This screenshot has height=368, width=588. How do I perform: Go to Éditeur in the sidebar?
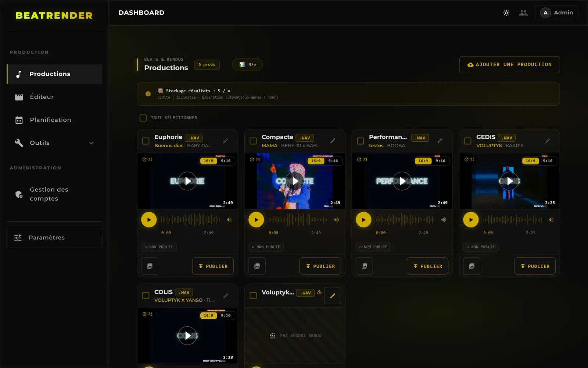[x=54, y=97]
